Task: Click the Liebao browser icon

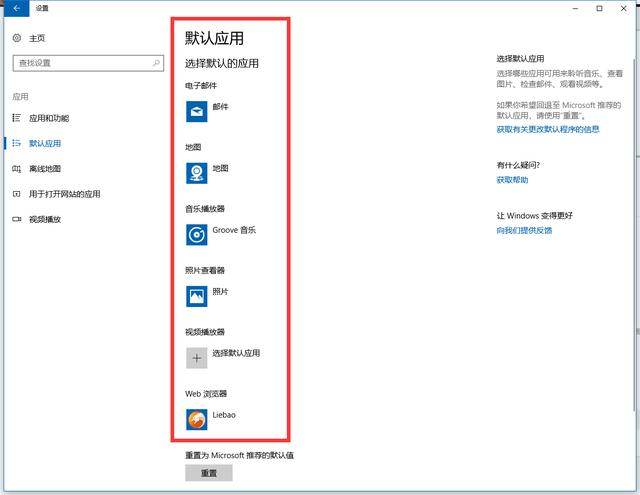Action: [x=196, y=419]
